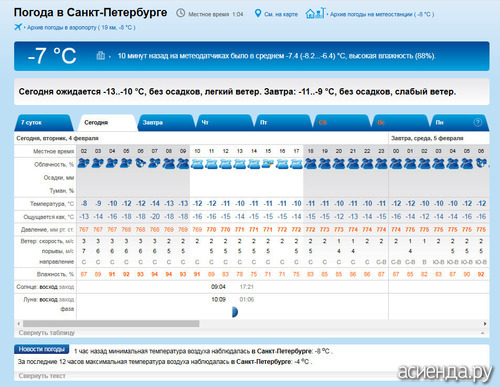Open the См. на карте link
The width and height of the screenshot is (500, 387).
[281, 14]
